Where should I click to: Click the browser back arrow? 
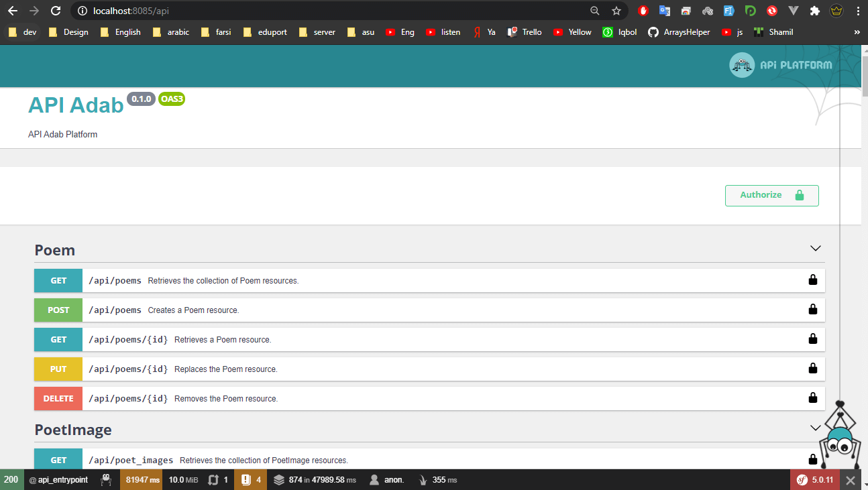point(13,11)
